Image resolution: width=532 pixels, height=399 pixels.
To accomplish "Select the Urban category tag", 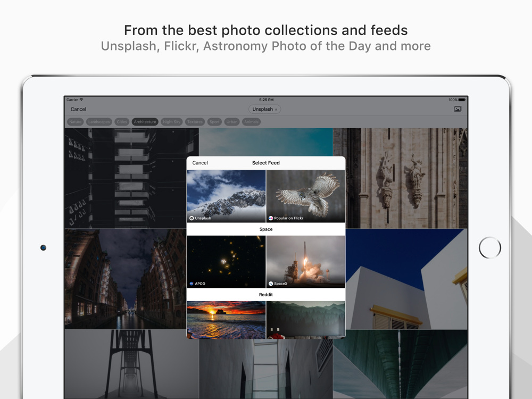I will [x=232, y=122].
